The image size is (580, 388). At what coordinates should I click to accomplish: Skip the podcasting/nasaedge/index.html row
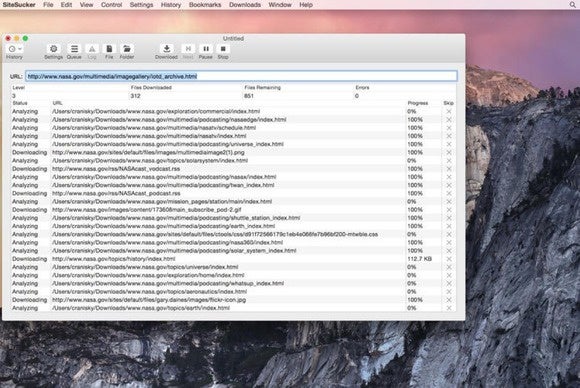coord(449,119)
